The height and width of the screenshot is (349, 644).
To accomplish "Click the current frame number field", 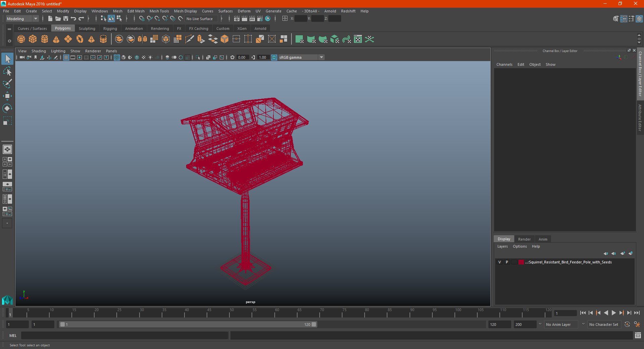I will [565, 313].
